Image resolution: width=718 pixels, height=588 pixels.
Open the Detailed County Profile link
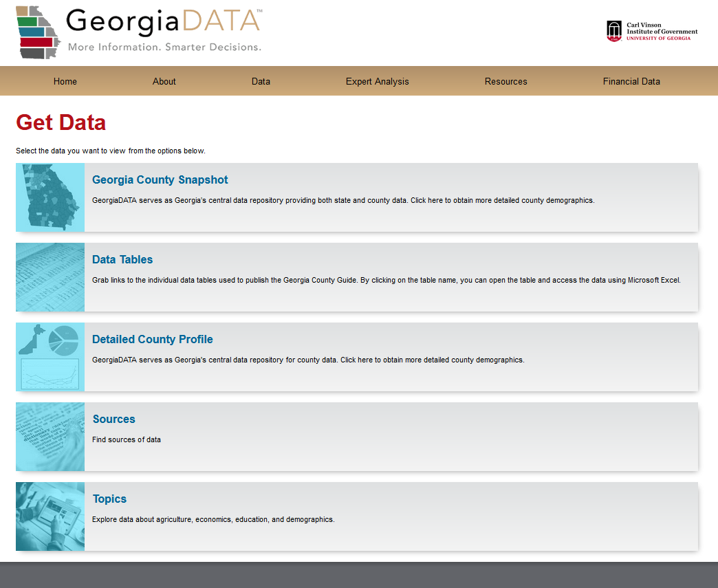click(x=153, y=339)
